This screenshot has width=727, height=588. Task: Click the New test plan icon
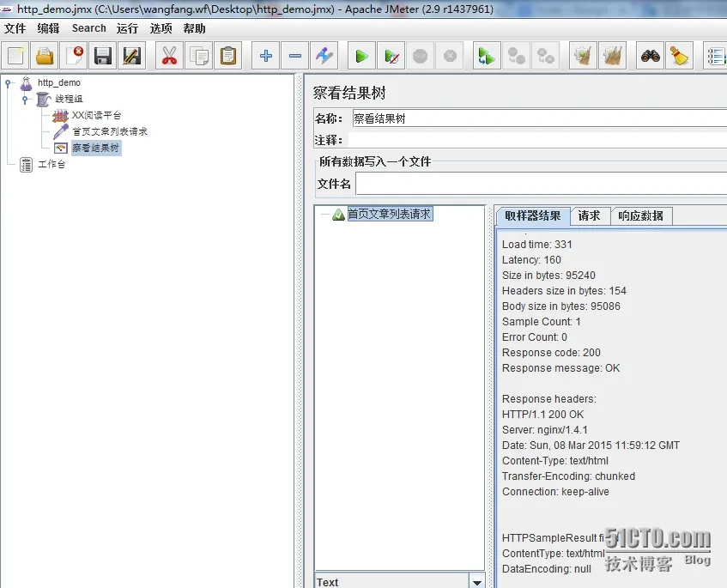tap(15, 56)
